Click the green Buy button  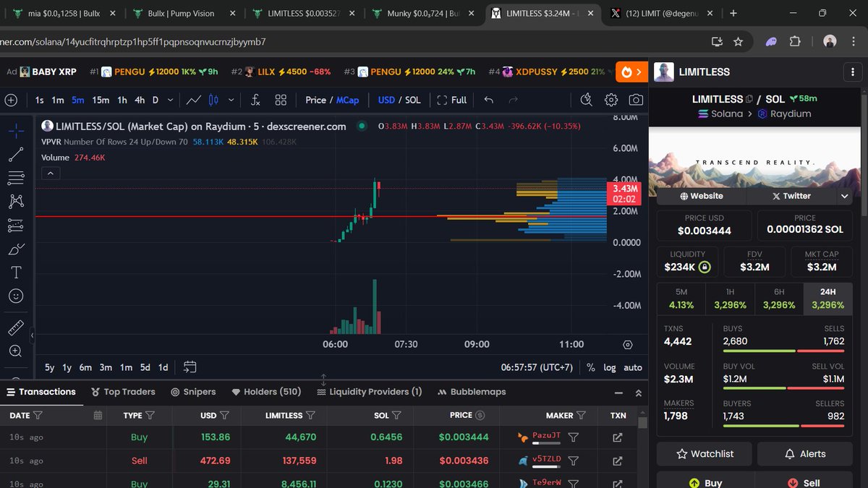coord(705,481)
